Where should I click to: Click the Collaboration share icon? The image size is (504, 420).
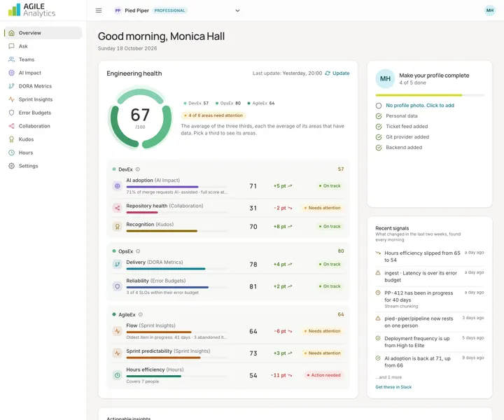pyautogui.click(x=12, y=126)
